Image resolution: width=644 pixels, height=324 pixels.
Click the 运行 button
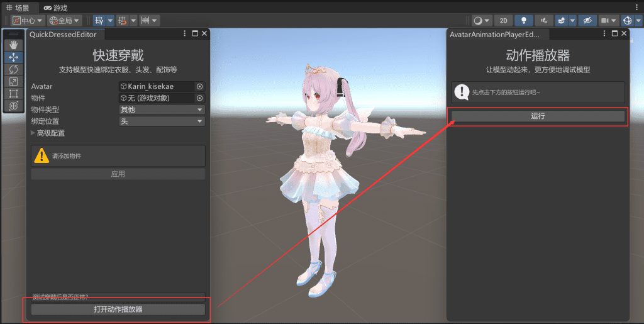coord(538,116)
